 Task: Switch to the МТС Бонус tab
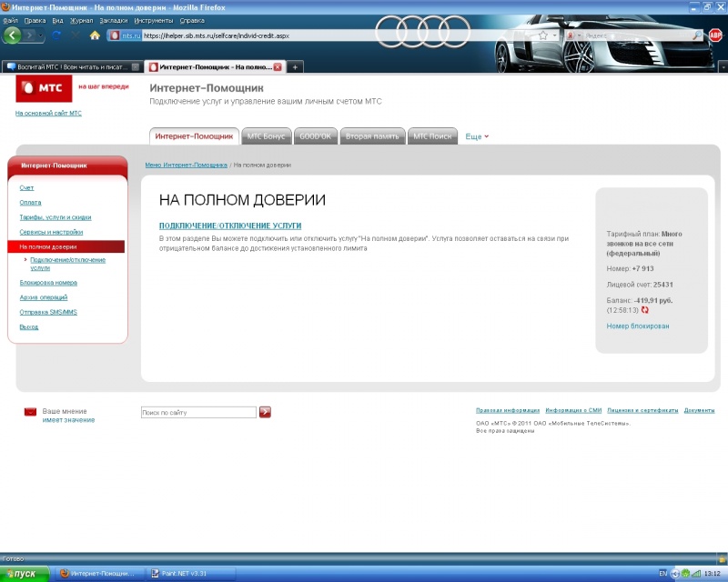266,136
